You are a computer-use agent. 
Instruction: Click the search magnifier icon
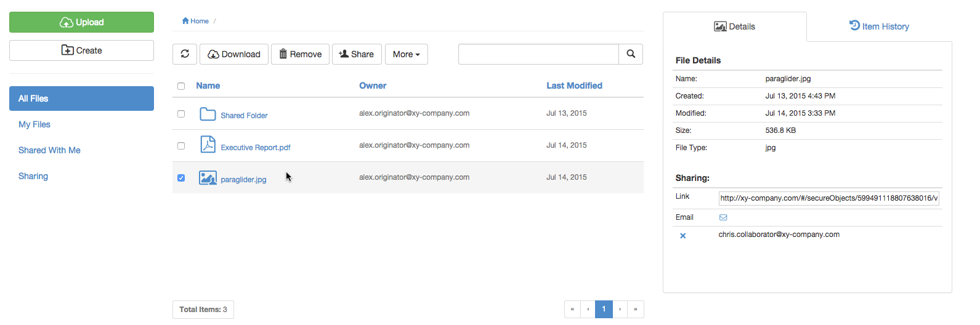(631, 54)
